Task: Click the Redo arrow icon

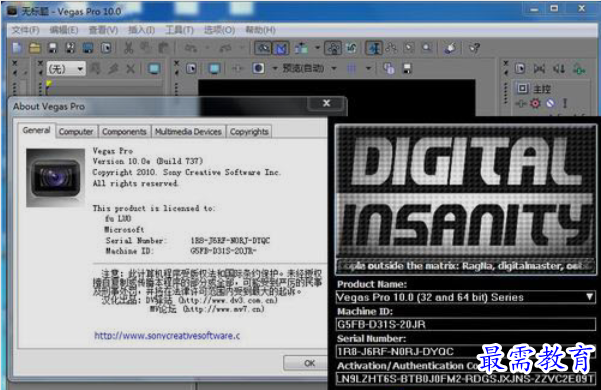Action: [225, 48]
